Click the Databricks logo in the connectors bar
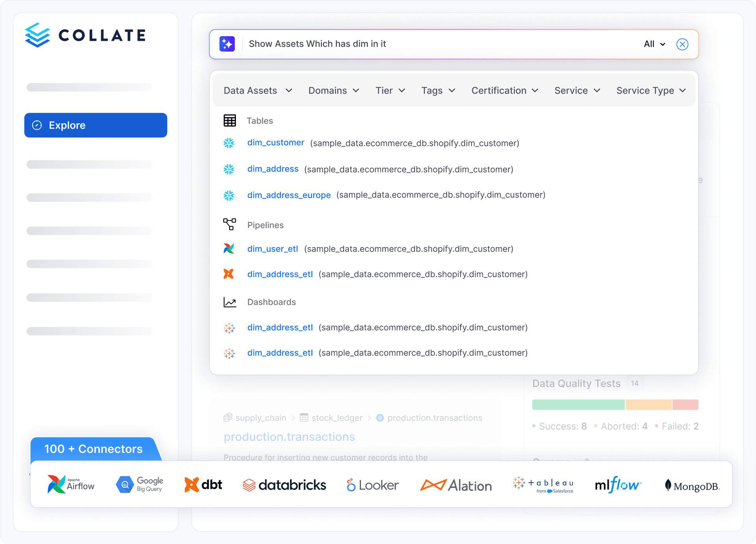 pos(284,485)
